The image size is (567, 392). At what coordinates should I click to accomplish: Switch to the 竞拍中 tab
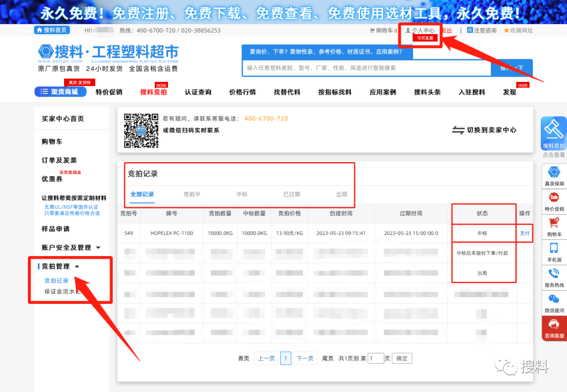[x=192, y=194]
